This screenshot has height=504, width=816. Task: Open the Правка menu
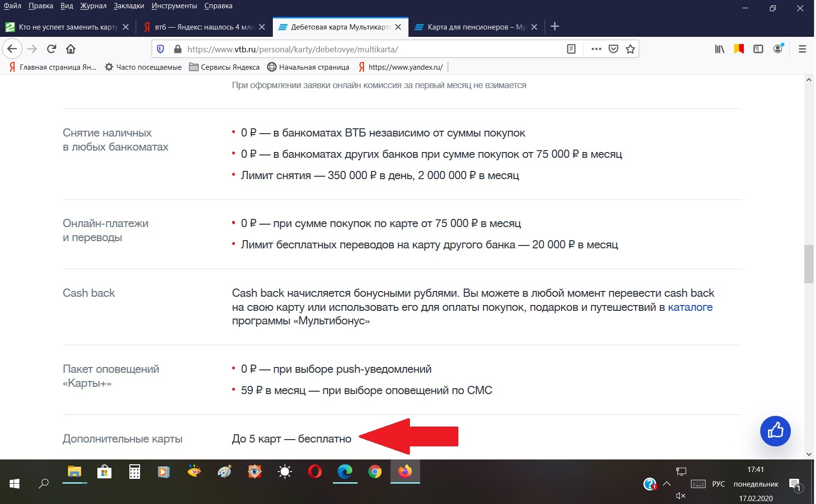[x=41, y=6]
